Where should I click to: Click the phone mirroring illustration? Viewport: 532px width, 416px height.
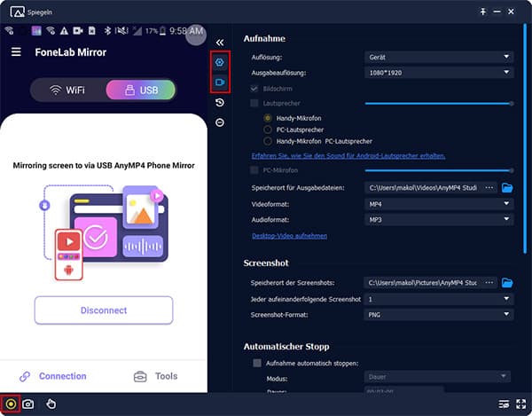(x=104, y=233)
